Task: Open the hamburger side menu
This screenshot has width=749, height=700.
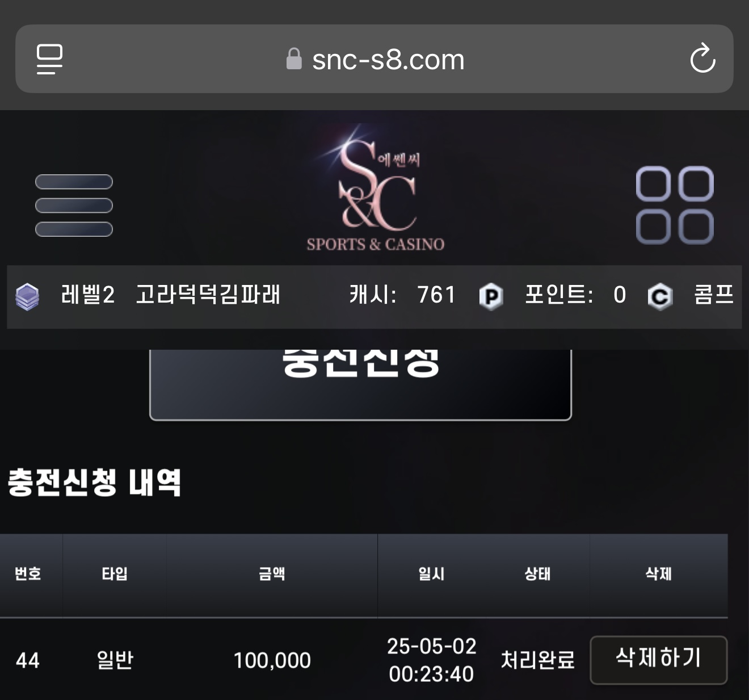Action: (x=74, y=205)
